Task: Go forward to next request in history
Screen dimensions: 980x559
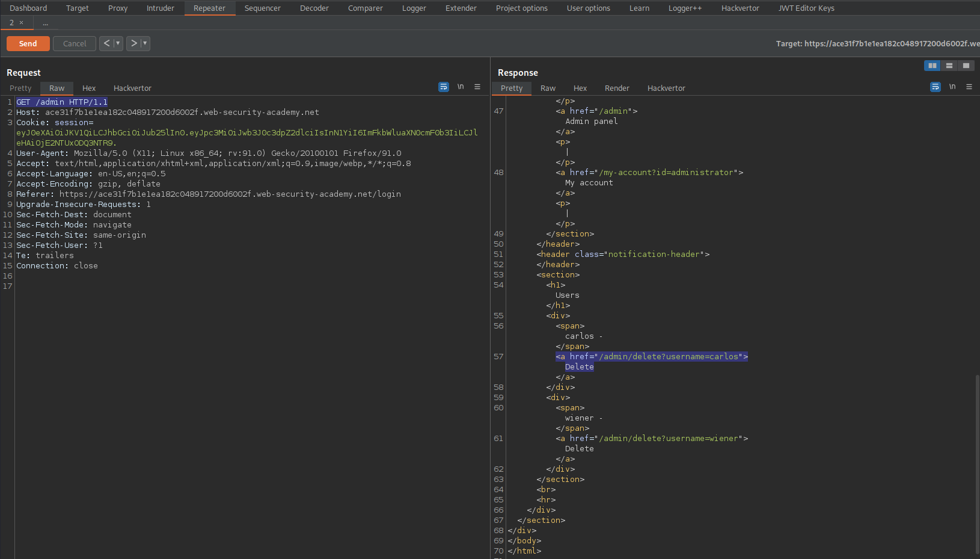Action: point(133,43)
